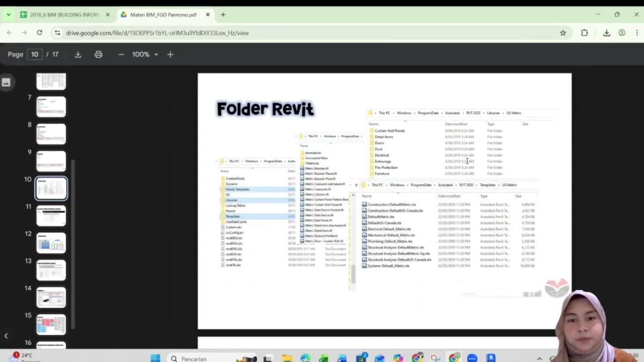Open page 15 thumbnail

[x=51, y=324]
